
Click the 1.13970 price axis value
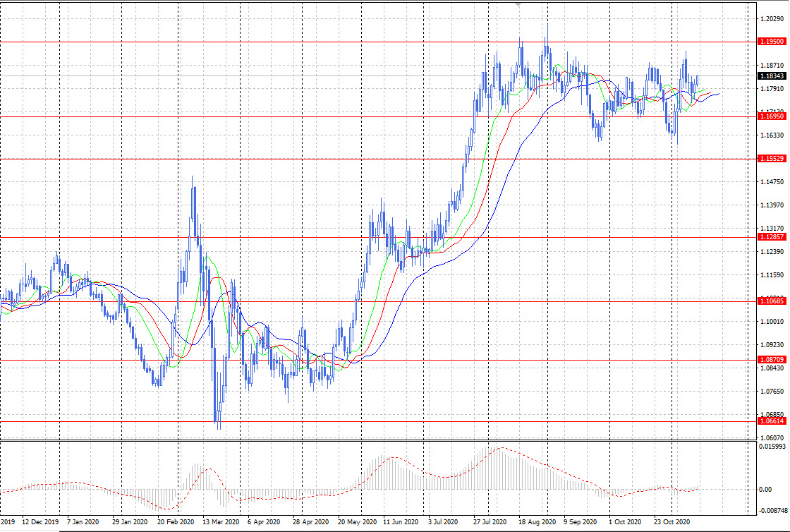[773, 205]
